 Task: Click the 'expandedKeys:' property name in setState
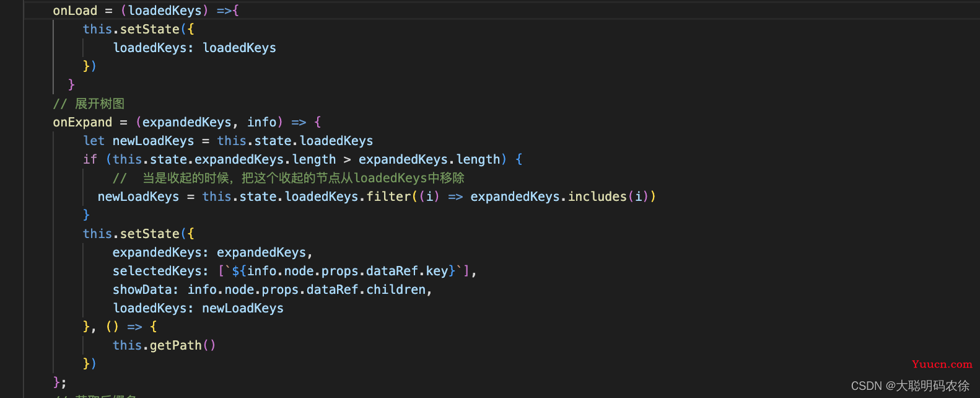(x=160, y=252)
